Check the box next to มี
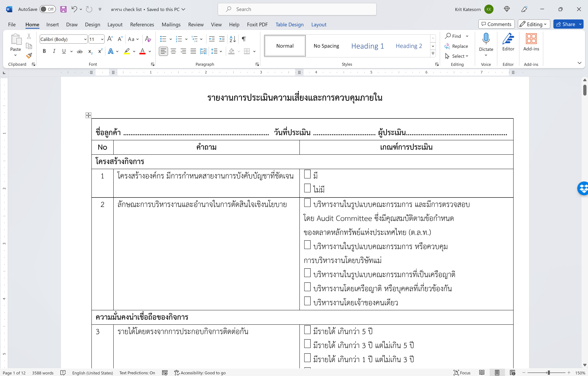Viewport: 588px width, 376px height. click(307, 174)
